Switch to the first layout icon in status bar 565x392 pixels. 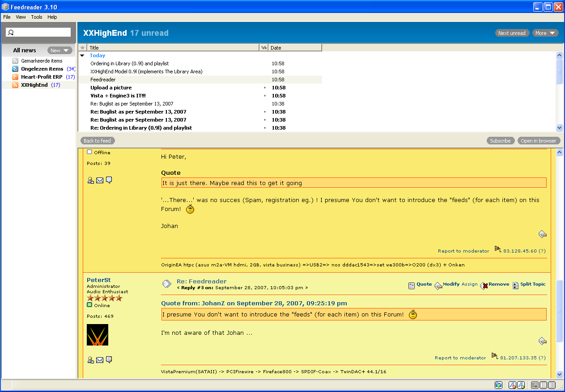pos(535,385)
